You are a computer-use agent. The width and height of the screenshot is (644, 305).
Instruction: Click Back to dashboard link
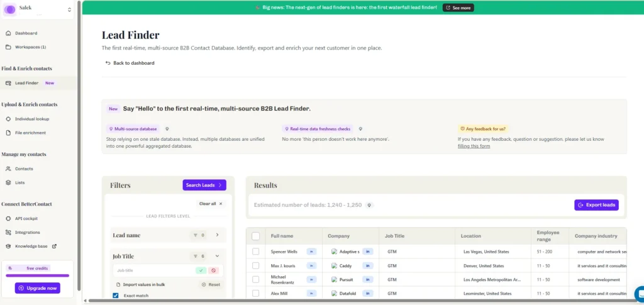click(x=130, y=63)
